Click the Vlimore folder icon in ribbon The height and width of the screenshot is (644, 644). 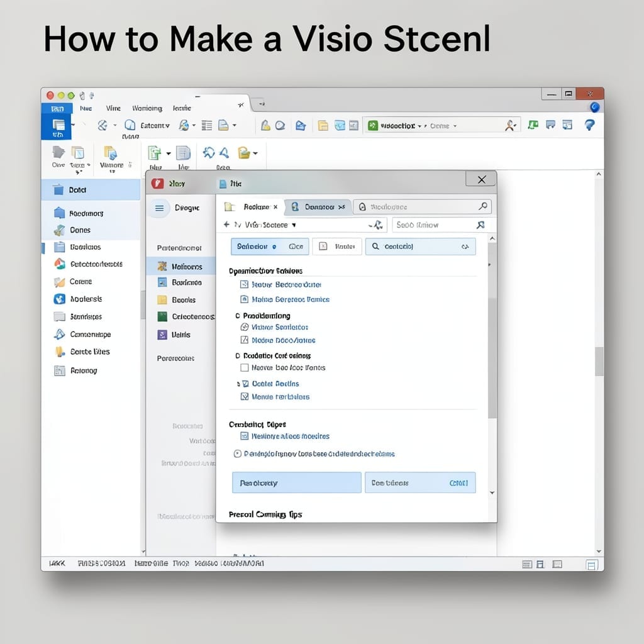110,153
